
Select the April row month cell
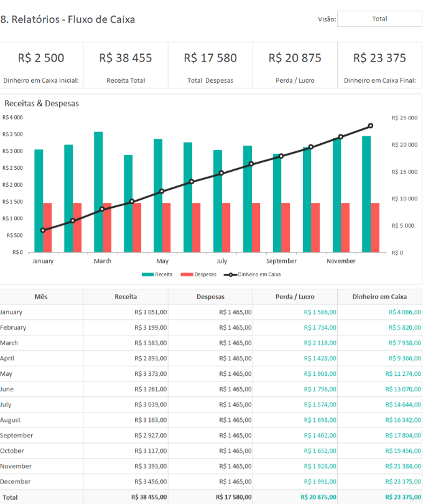tap(7, 358)
